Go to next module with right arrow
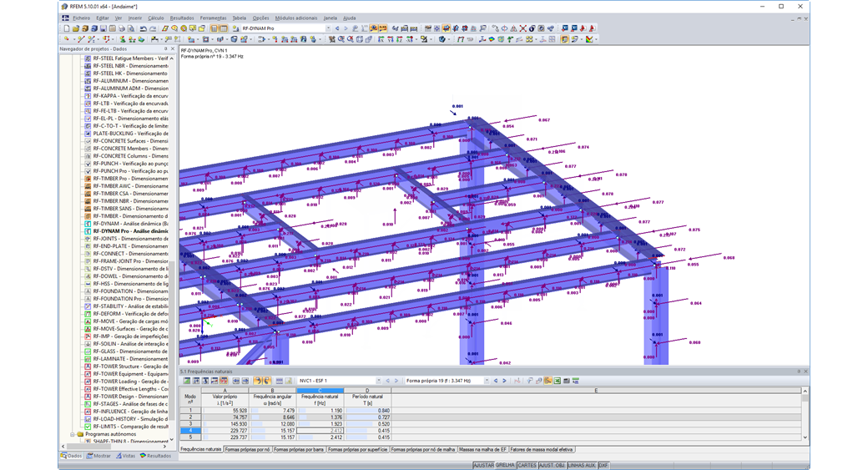The image size is (868, 470). tap(346, 28)
